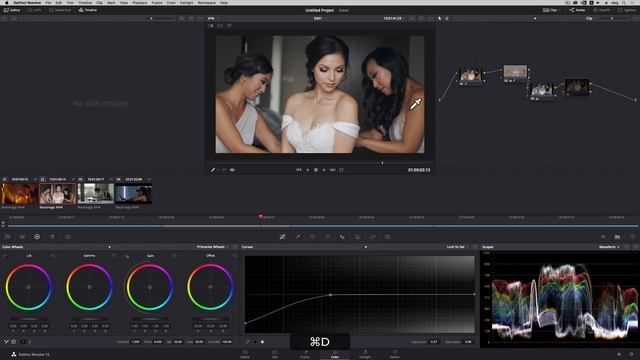The width and height of the screenshot is (640, 360).
Task: Open the Curves palette
Action: click(x=282, y=237)
